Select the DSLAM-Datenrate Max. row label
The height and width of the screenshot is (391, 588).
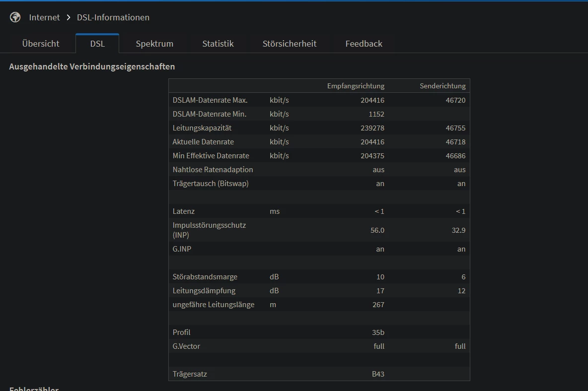tap(210, 100)
